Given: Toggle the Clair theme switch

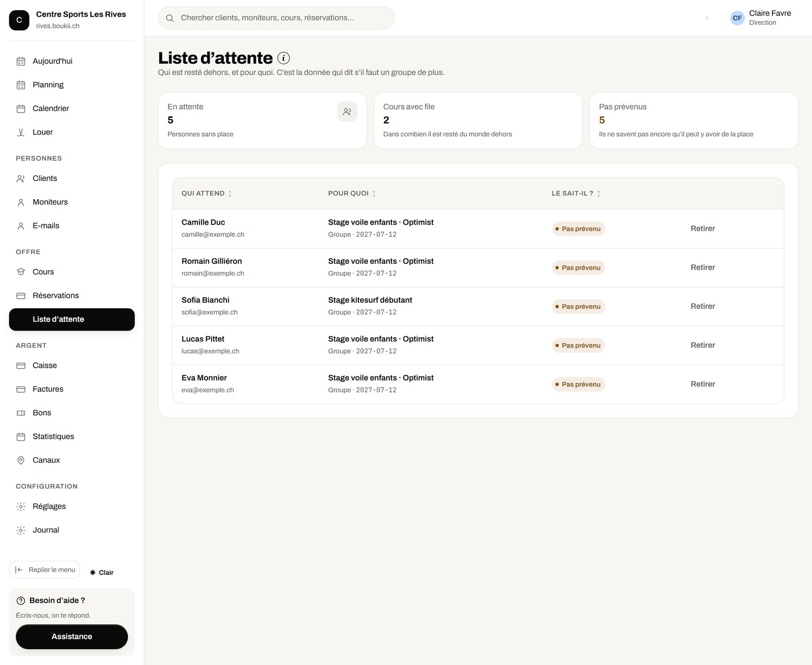Looking at the screenshot, I should click(x=101, y=572).
